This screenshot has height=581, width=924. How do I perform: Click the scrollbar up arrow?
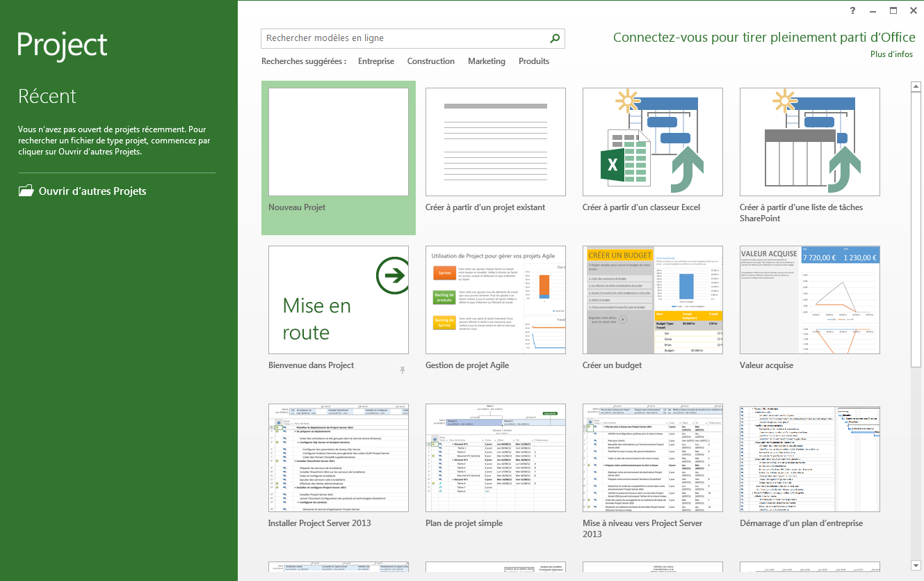(x=916, y=86)
